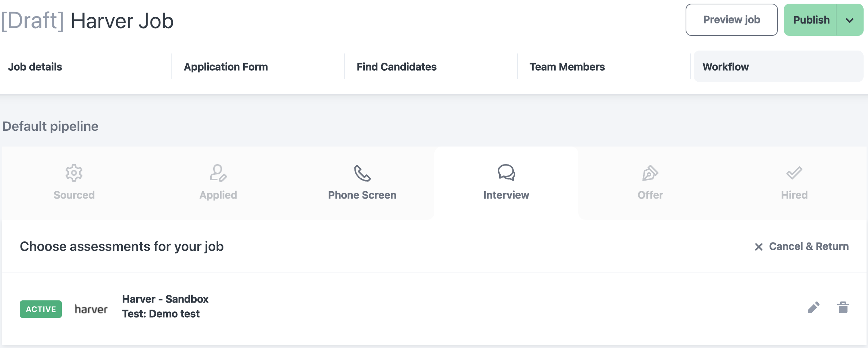Edit the Harver Sandbox assessment with pencil icon
The width and height of the screenshot is (868, 348).
(x=813, y=307)
